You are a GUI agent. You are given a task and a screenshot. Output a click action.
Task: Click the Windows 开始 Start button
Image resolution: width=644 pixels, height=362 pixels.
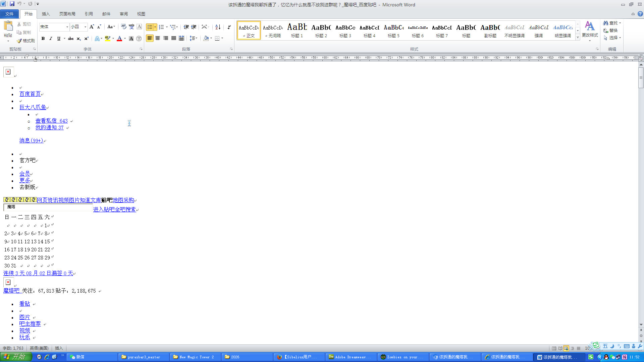click(x=15, y=357)
